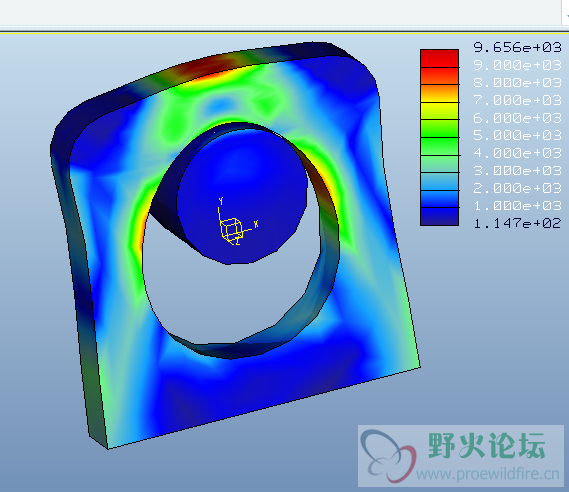Click the legend value 3.000e+03
Screen dimensions: 569x492
pyautogui.click(x=517, y=171)
